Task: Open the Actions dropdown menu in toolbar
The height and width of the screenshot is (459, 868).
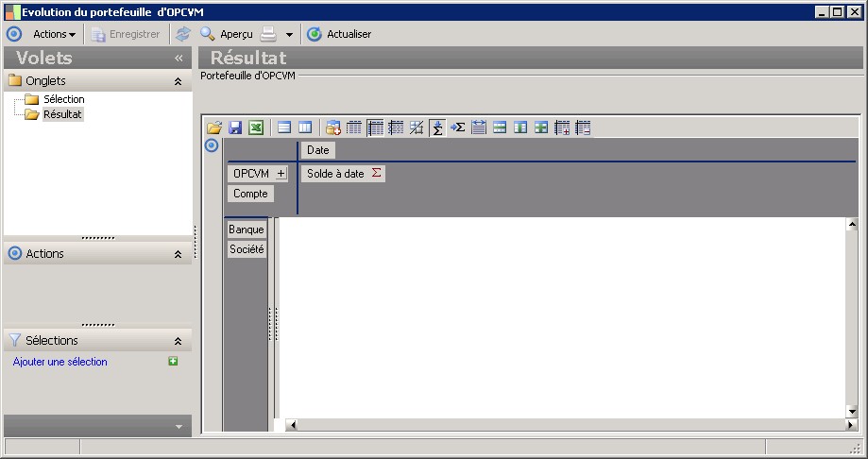Action: click(54, 34)
